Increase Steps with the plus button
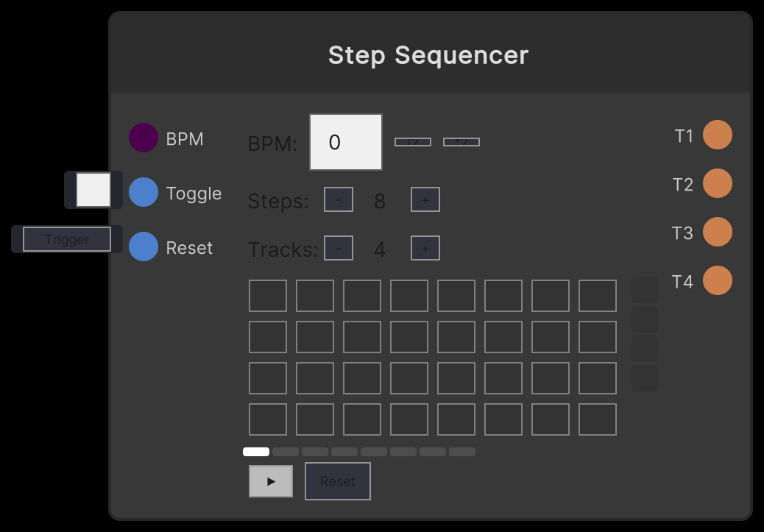Image resolution: width=764 pixels, height=532 pixels. coord(425,199)
